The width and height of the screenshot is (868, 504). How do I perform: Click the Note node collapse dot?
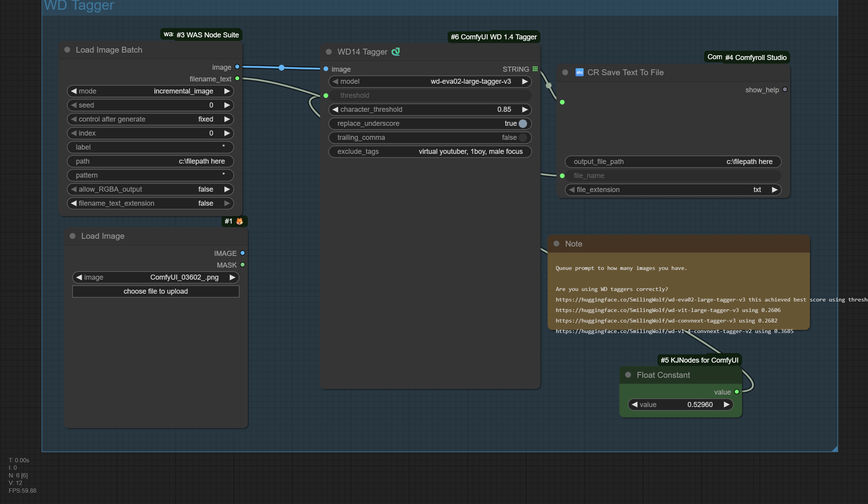click(556, 244)
